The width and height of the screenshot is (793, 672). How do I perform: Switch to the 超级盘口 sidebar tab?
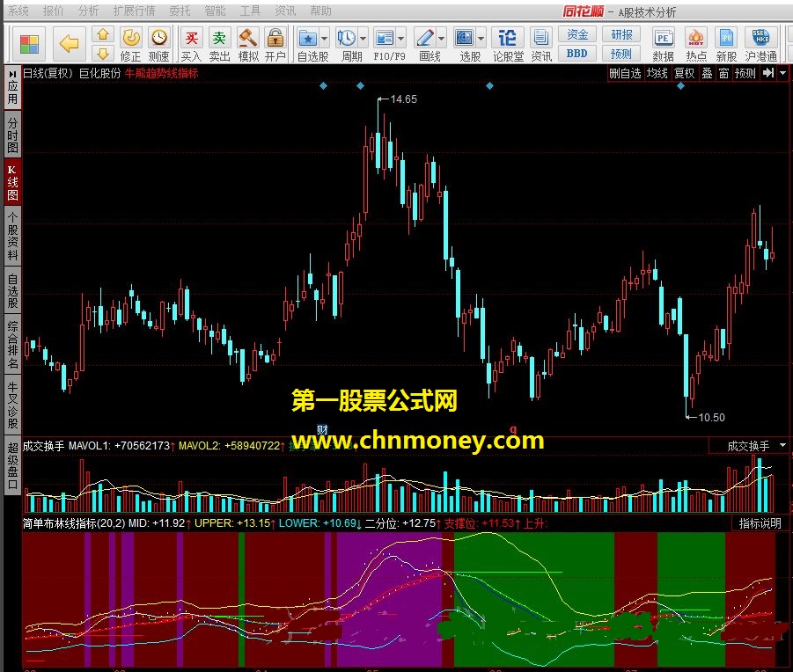tap(12, 464)
